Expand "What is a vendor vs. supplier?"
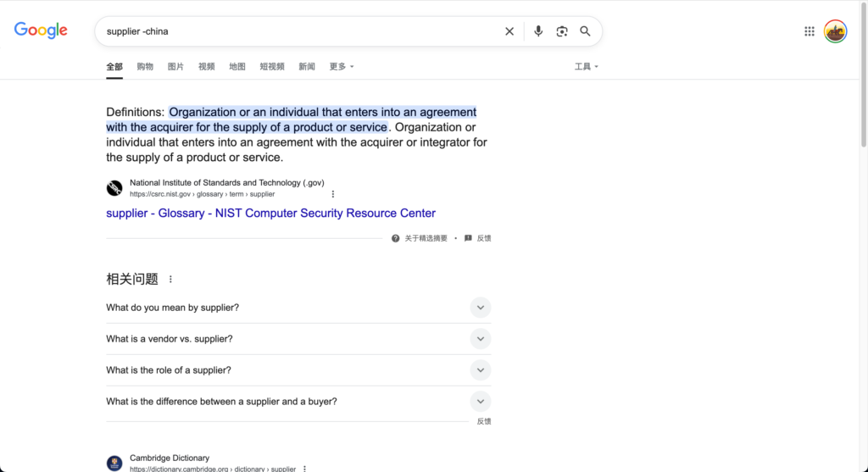 click(298, 339)
